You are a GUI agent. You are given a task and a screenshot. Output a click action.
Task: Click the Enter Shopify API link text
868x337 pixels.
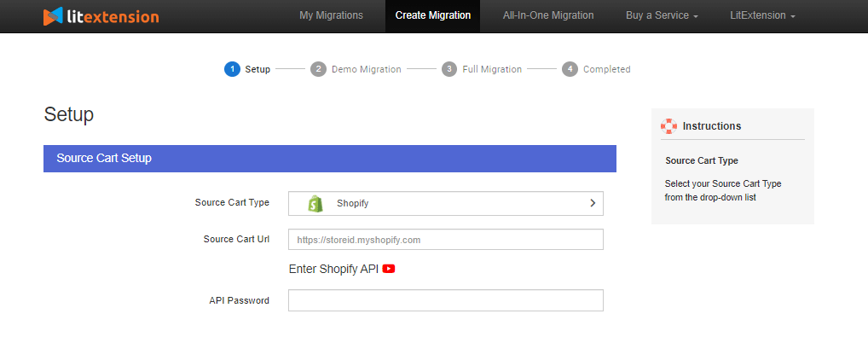coord(333,269)
